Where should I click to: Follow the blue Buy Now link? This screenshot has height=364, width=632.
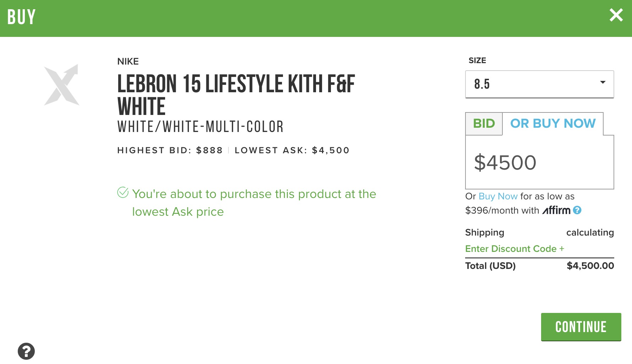498,197
